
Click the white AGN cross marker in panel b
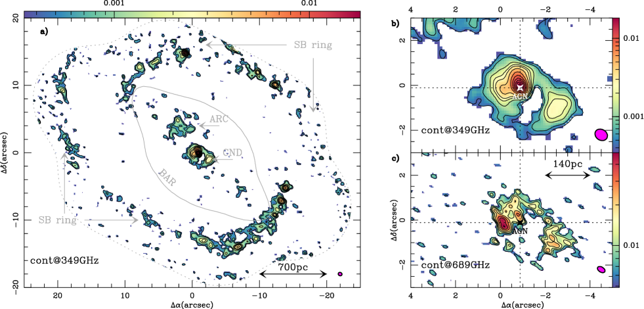(x=521, y=87)
